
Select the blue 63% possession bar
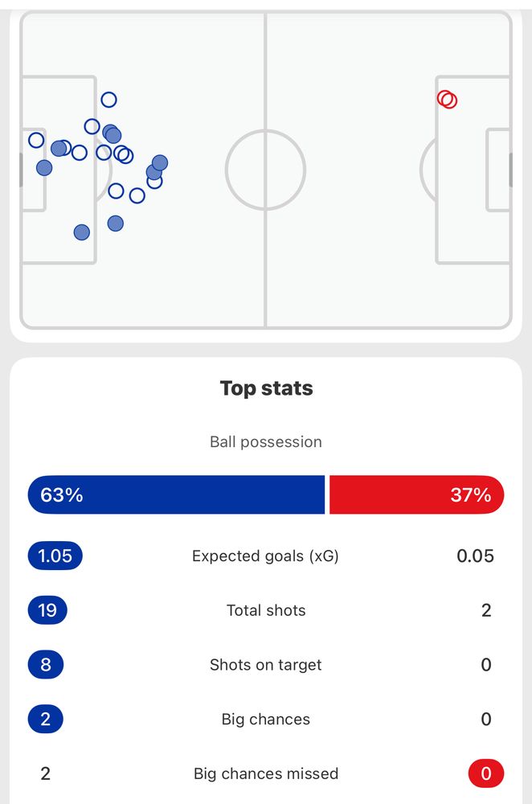click(x=176, y=494)
